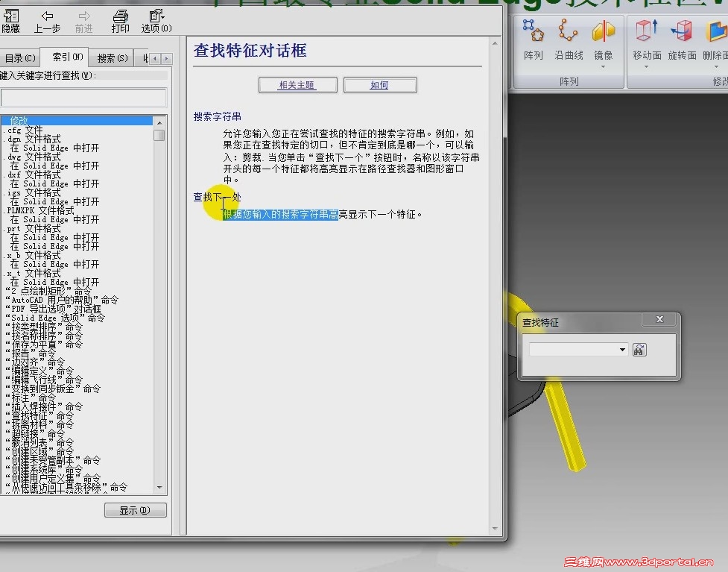
Task: Open the search string dropdown in 查找特征
Action: point(622,350)
